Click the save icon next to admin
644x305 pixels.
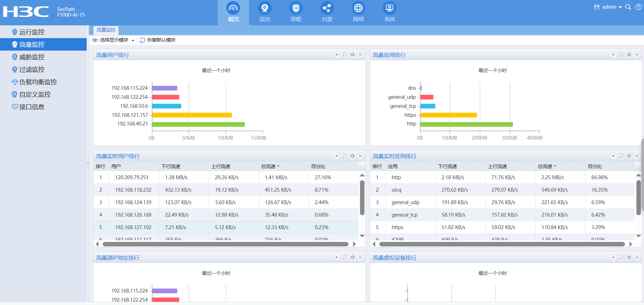click(596, 7)
